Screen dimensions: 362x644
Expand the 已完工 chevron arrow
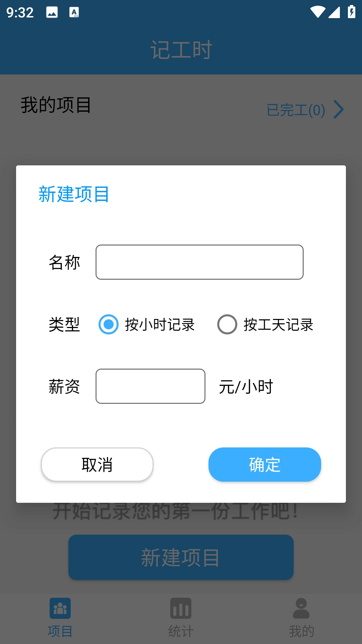pyautogui.click(x=339, y=110)
